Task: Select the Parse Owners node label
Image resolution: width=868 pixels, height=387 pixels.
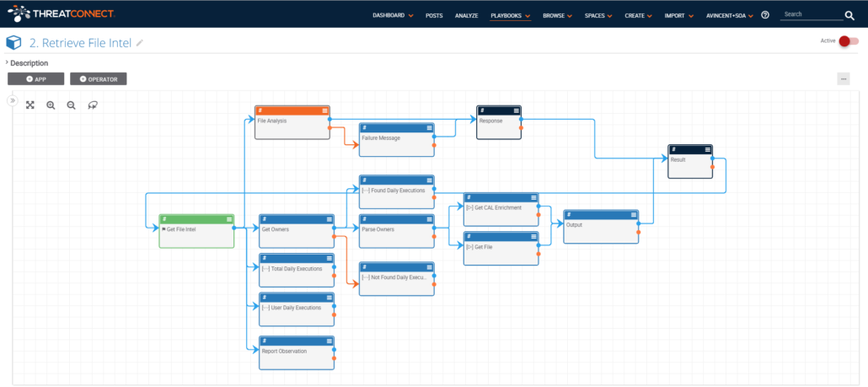Action: click(378, 229)
